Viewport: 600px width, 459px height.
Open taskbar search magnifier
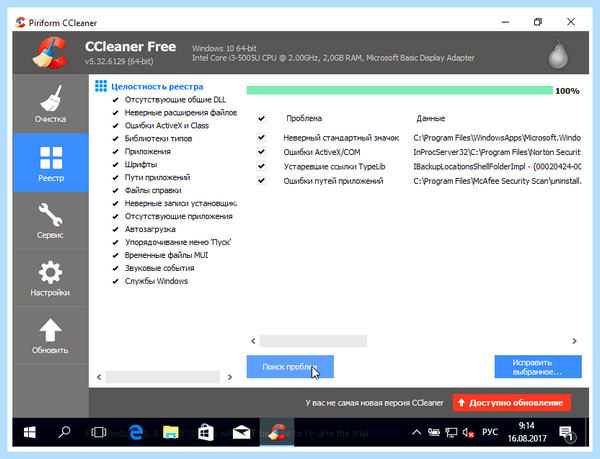pyautogui.click(x=64, y=432)
